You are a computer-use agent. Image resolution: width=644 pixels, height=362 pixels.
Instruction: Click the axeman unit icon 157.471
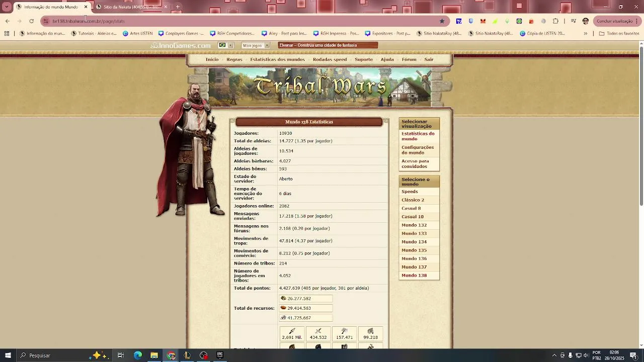point(345,331)
